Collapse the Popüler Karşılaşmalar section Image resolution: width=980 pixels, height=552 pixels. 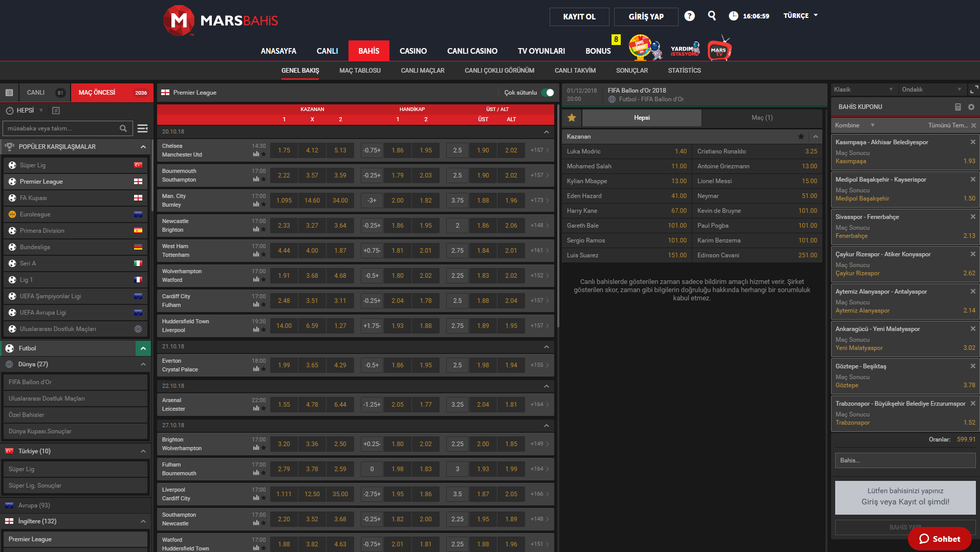(x=143, y=147)
